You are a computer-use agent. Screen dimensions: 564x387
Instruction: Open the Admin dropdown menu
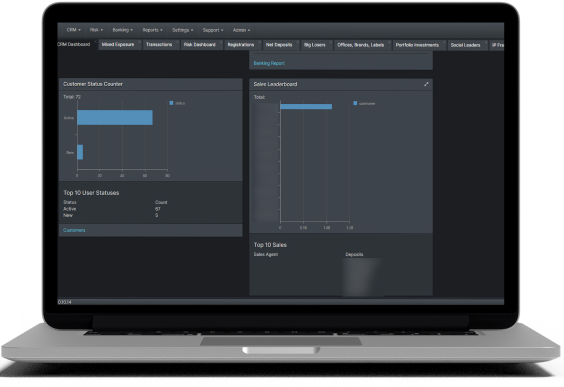point(241,30)
